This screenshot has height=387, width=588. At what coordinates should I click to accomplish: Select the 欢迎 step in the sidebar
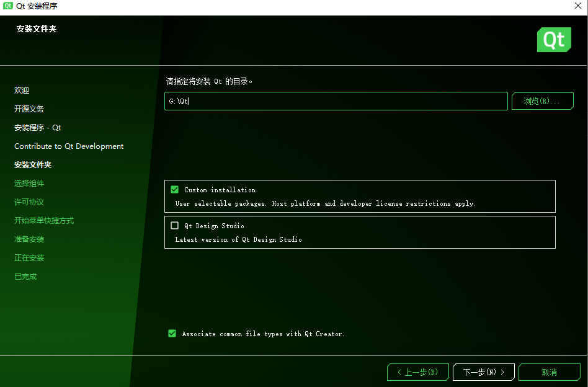click(21, 90)
